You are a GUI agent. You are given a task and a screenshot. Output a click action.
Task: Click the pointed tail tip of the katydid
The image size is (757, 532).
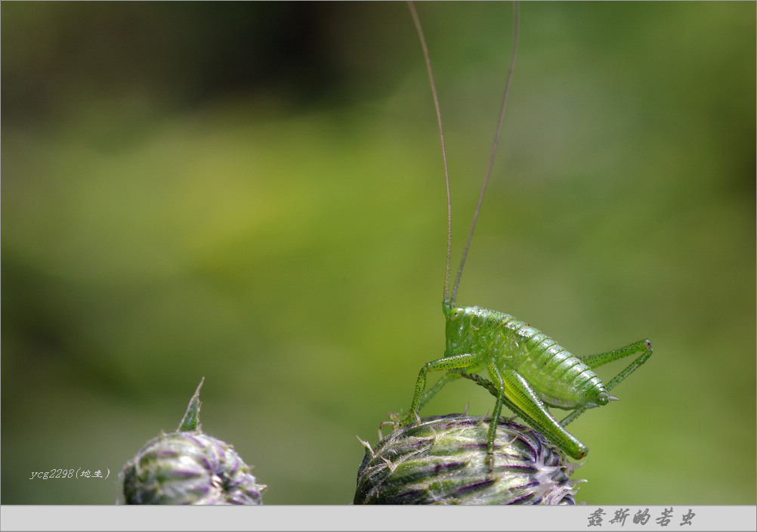click(610, 397)
